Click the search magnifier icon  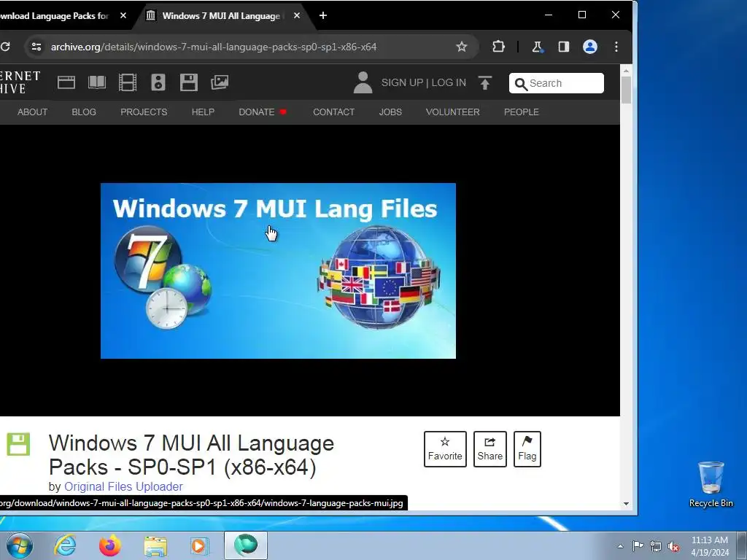pyautogui.click(x=521, y=85)
